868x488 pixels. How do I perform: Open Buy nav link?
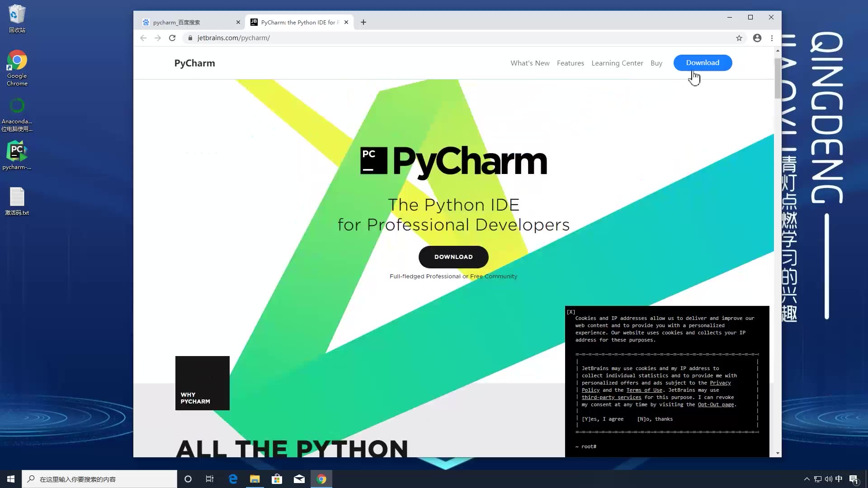click(656, 63)
